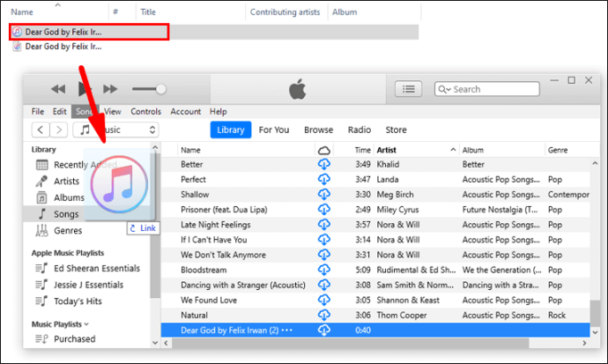
Task: Open the list view Up Next icon
Action: coord(407,89)
